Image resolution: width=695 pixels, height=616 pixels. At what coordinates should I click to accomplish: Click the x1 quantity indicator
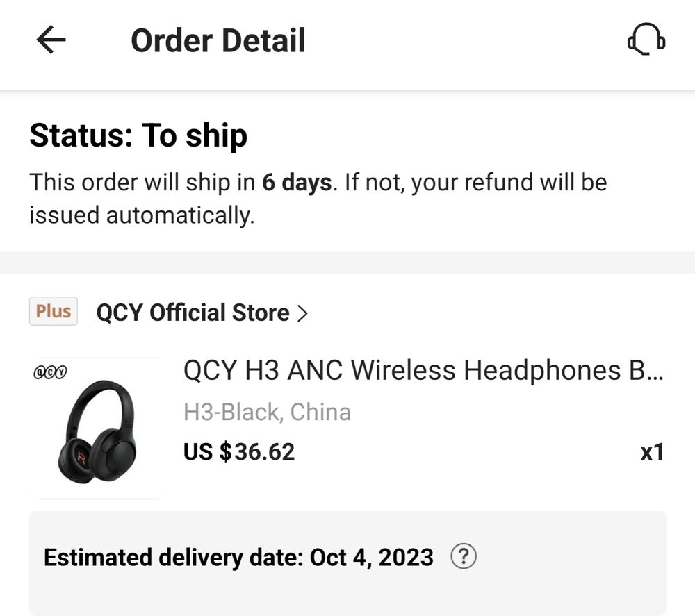(x=652, y=452)
